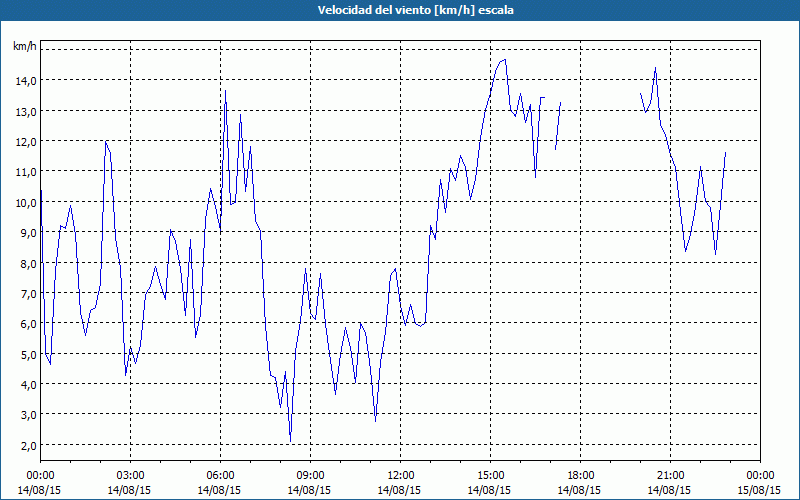Click the 4,0 y-axis value
This screenshot has height=500, width=800.
pyautogui.click(x=28, y=385)
